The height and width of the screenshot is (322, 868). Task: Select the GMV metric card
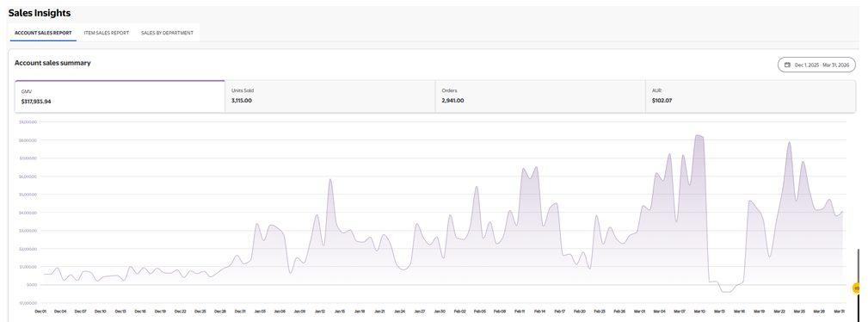[x=120, y=96]
